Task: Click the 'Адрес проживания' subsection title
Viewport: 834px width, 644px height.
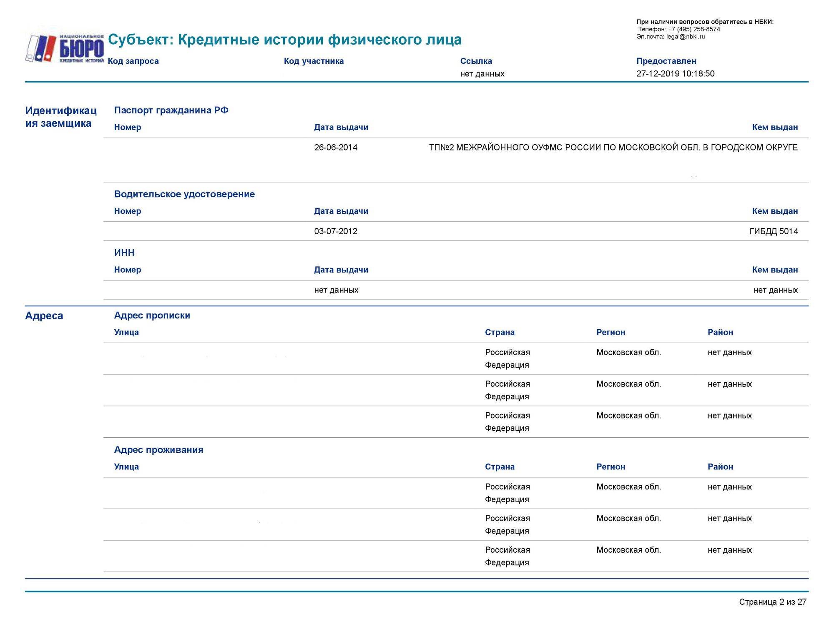Action: tap(158, 450)
